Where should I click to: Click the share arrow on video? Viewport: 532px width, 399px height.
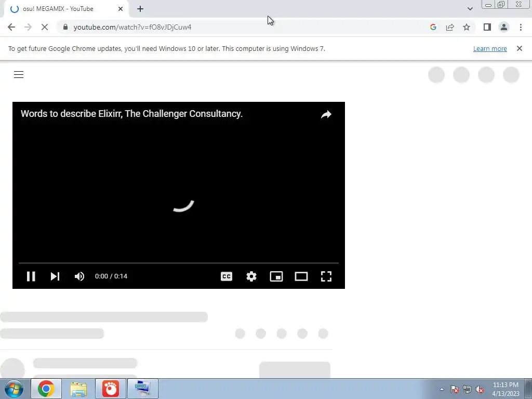point(326,114)
